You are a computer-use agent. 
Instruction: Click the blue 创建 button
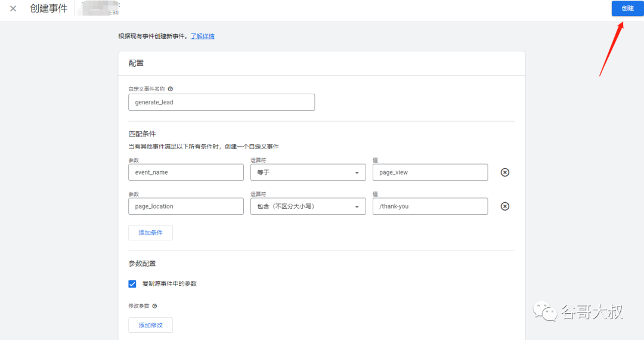(627, 8)
